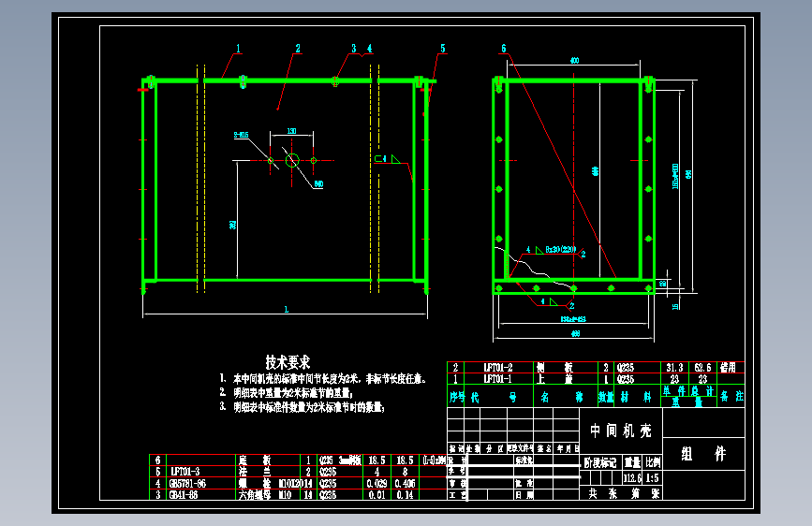Click the center hole circle in front view
Viewport: 812px width, 526px height.
[292, 160]
